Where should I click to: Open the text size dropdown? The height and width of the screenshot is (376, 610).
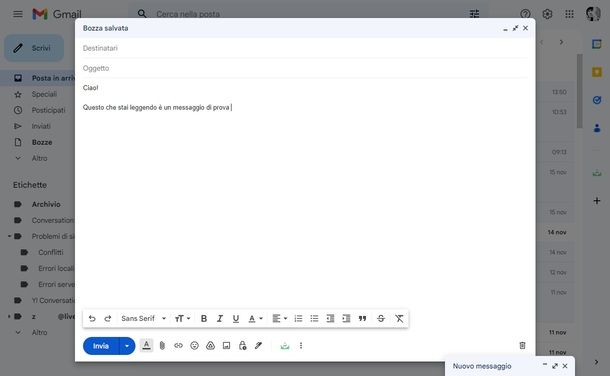click(x=182, y=318)
